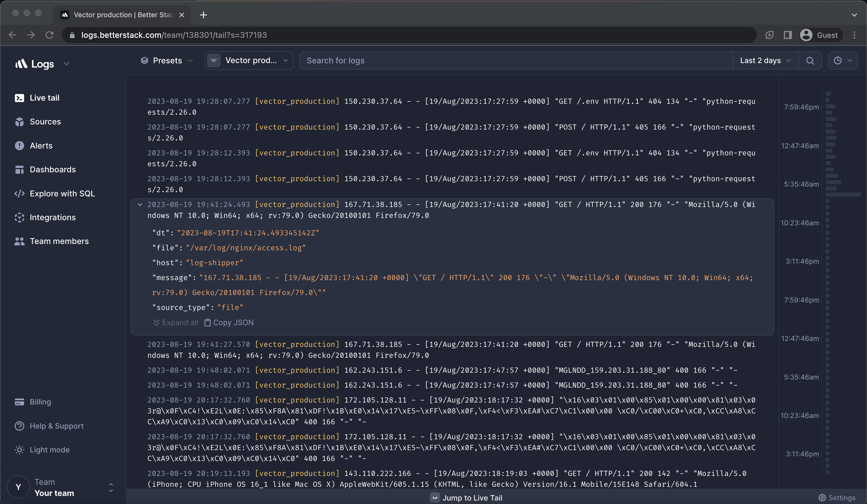This screenshot has width=867, height=504.
Task: Click the Live tail icon in sidebar
Action: click(x=19, y=98)
